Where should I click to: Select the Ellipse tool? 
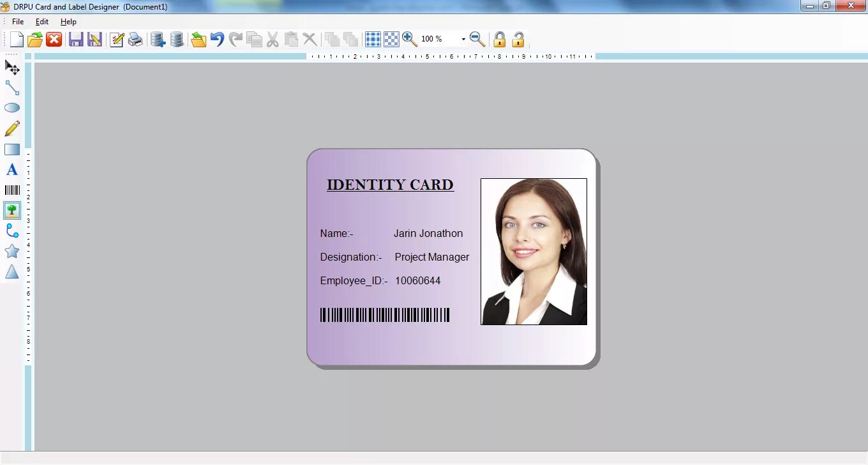(11, 107)
